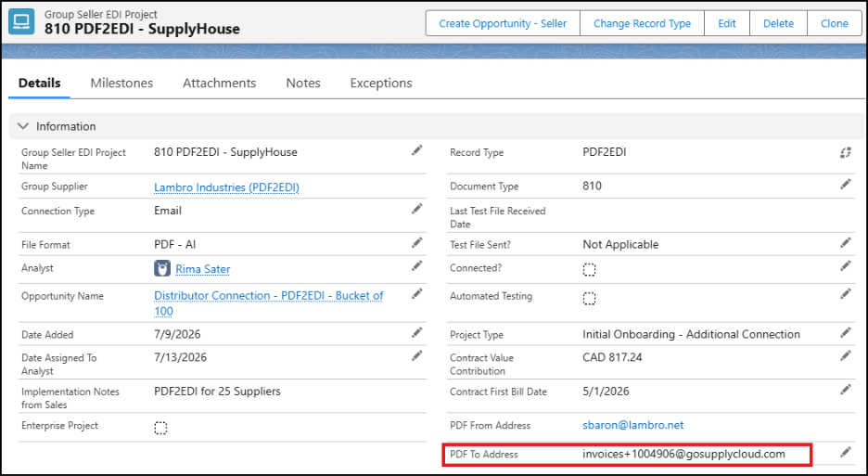This screenshot has height=476, width=868.
Task: Select File Format value 'PDF - AI'
Action: click(174, 244)
